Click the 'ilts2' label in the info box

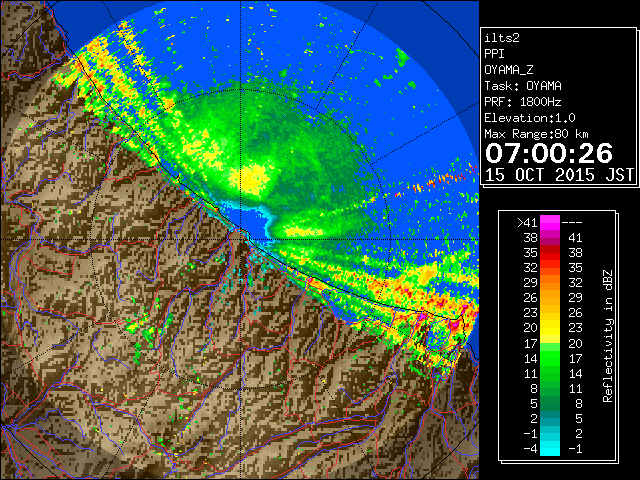pos(502,38)
